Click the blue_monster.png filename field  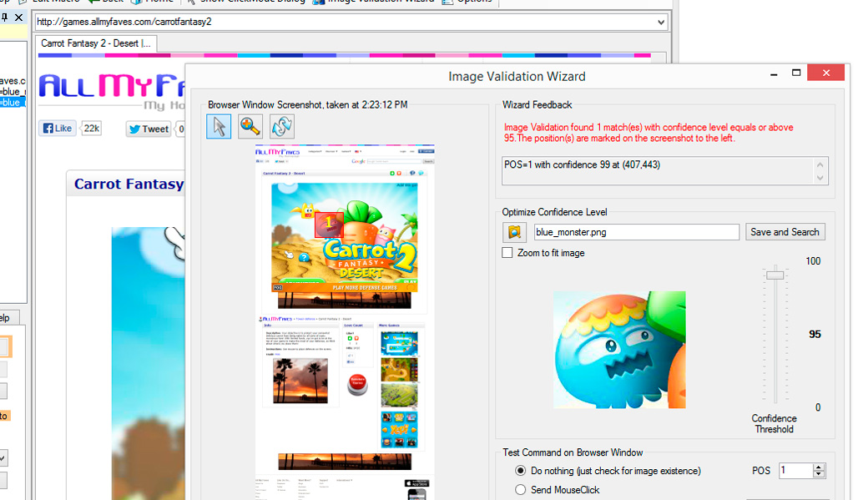636,232
